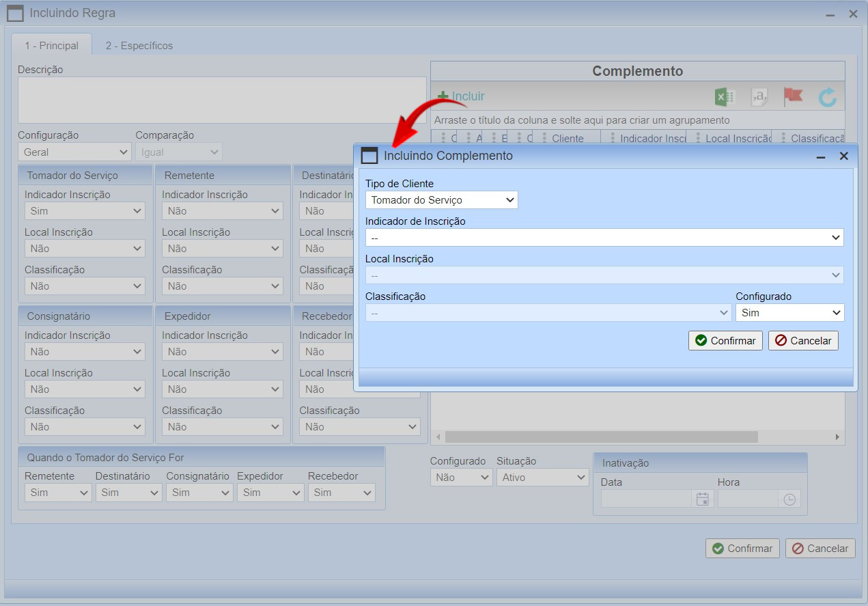868x606 pixels.
Task: Open Remetente dropdown under Quando o Tomador
Action: coord(57,493)
